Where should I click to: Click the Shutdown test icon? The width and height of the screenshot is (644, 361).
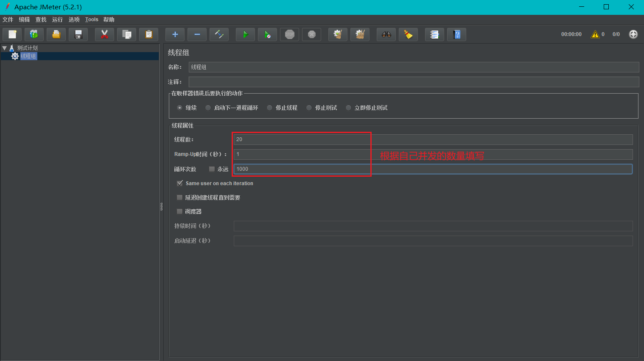pyautogui.click(x=311, y=34)
